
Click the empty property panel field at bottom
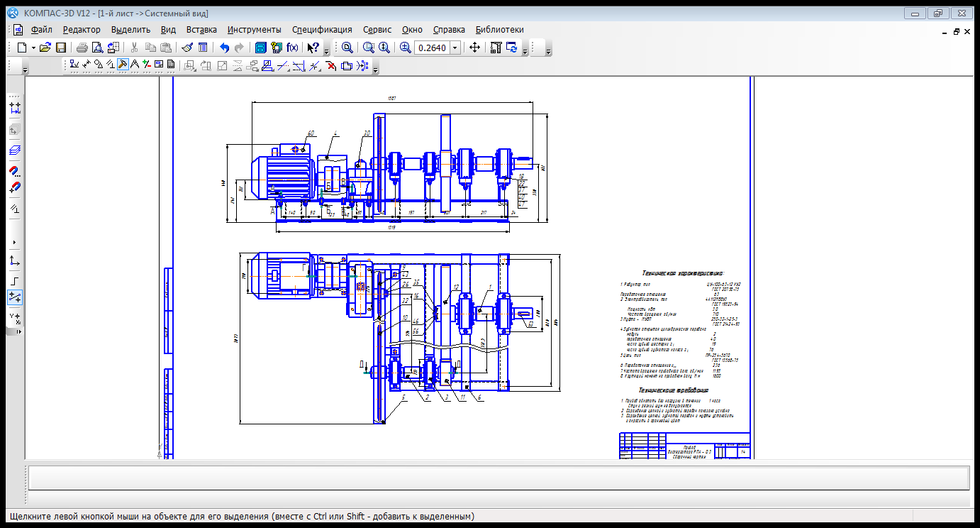498,478
